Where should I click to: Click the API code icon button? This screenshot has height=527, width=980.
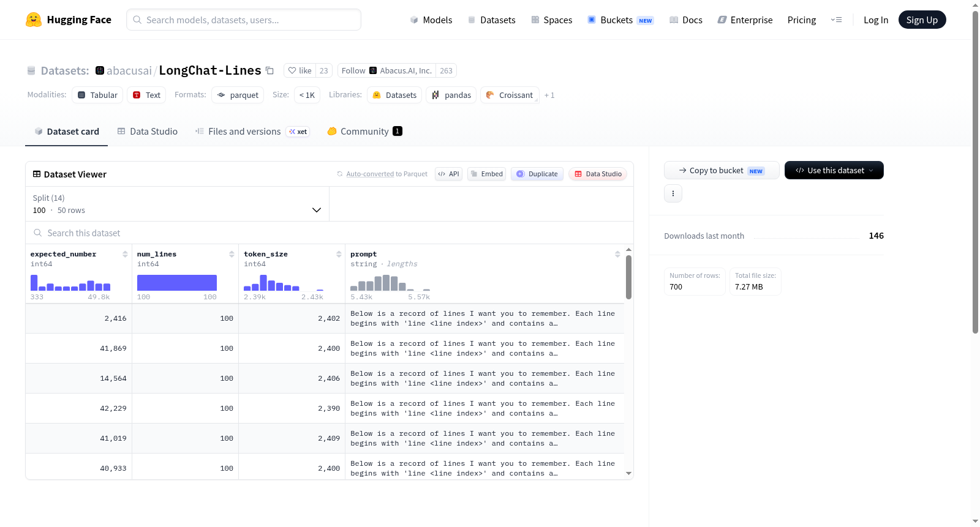tap(448, 174)
